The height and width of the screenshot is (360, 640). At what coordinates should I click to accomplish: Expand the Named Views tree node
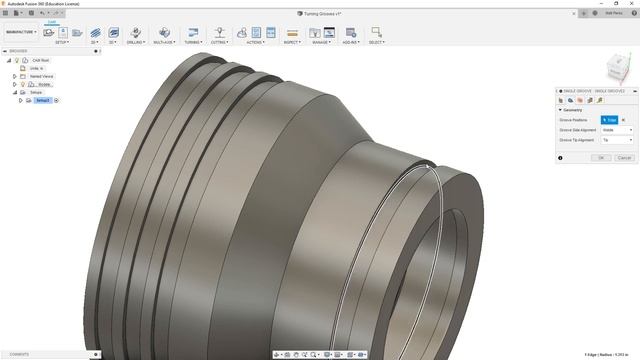[15, 76]
